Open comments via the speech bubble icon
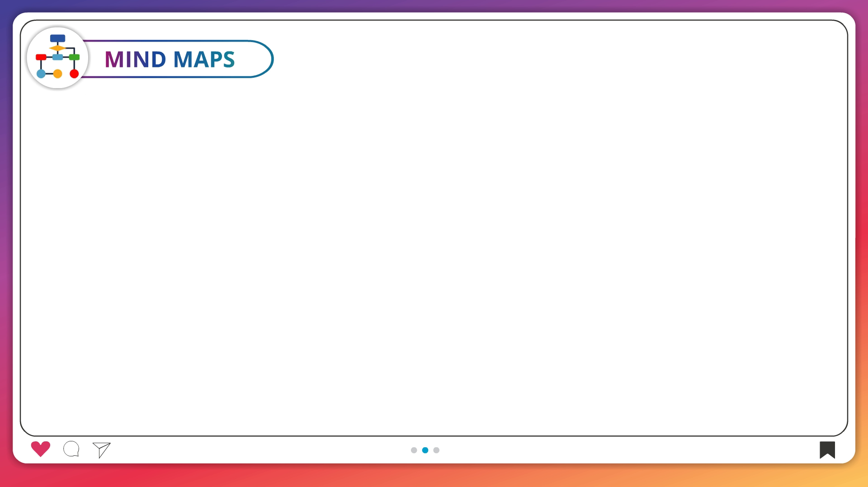 coord(71,449)
